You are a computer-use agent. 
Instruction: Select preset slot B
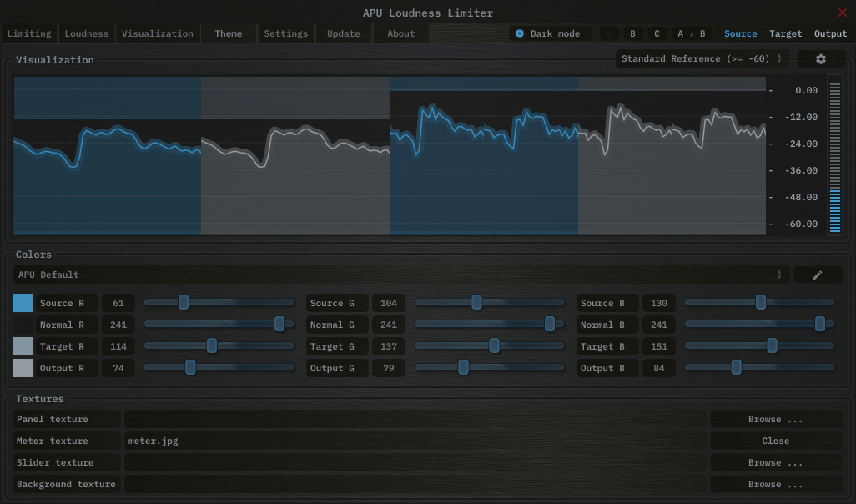632,34
